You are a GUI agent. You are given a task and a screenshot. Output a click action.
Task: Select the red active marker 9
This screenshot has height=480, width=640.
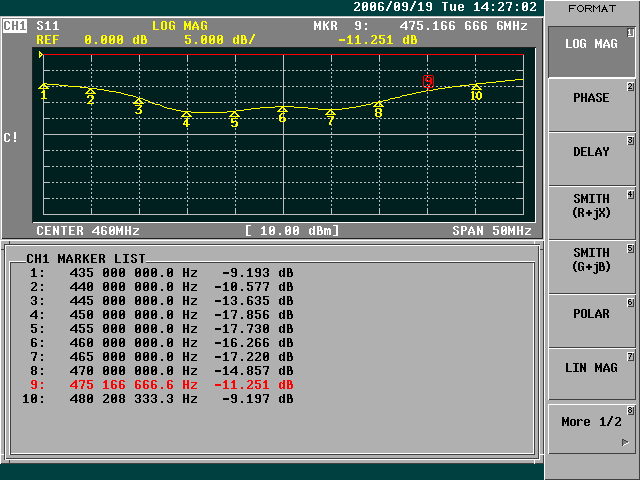[x=428, y=82]
